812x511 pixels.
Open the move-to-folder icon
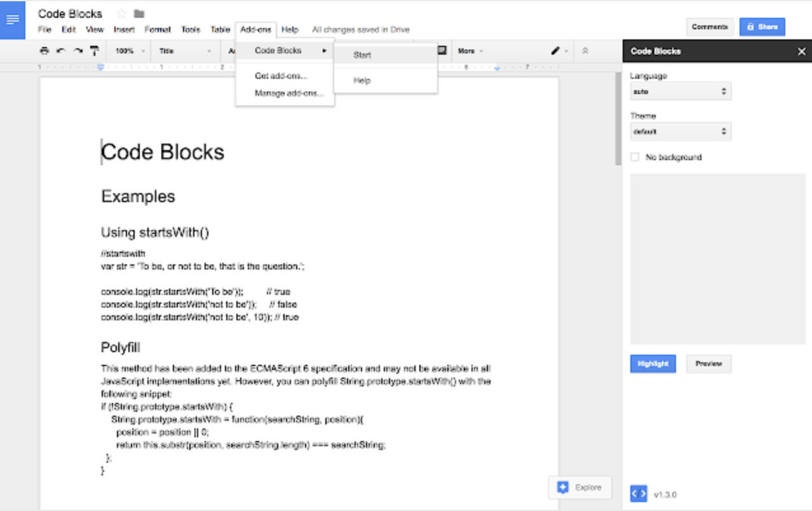pos(139,13)
